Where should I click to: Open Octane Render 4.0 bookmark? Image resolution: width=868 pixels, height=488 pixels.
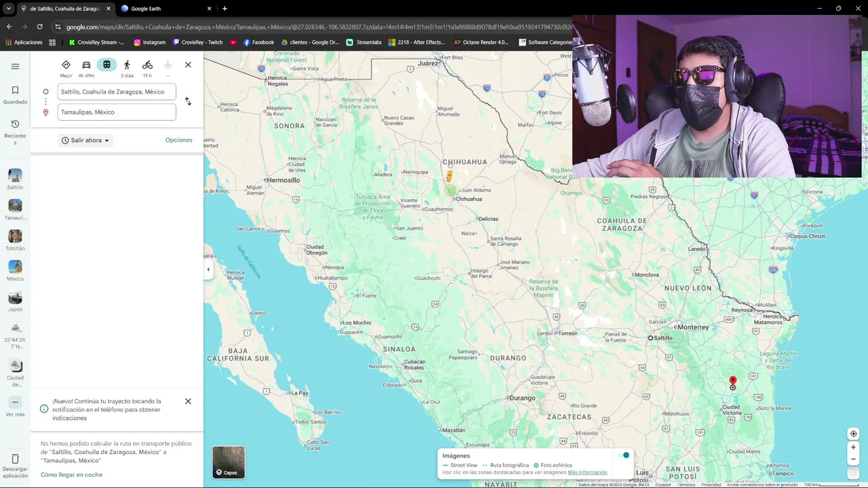tap(481, 42)
